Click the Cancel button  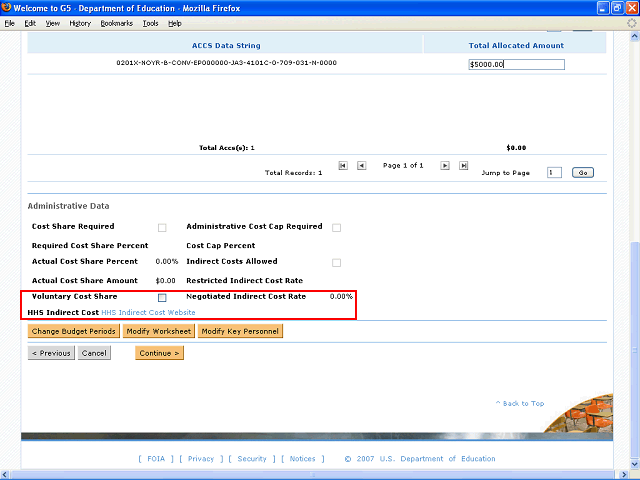(x=94, y=353)
